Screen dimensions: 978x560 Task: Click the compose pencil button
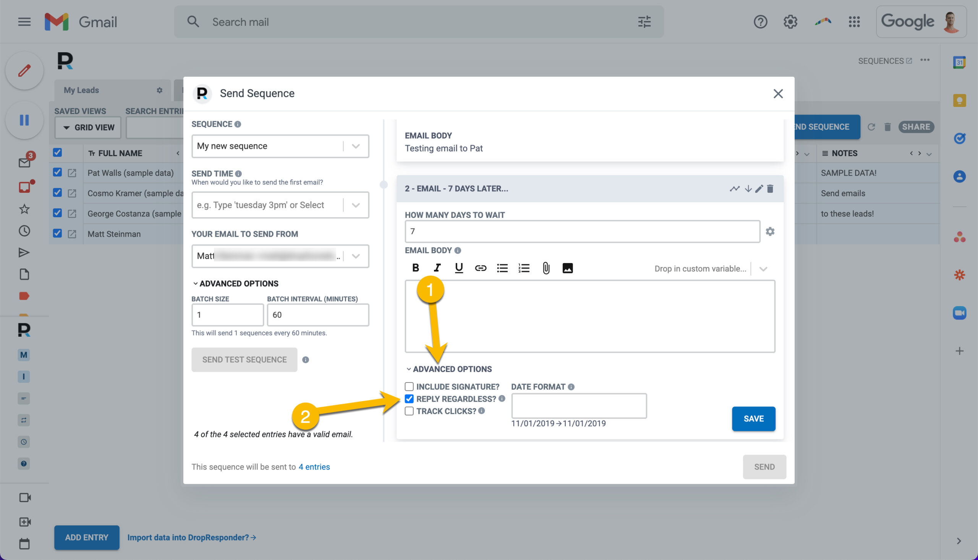24,70
